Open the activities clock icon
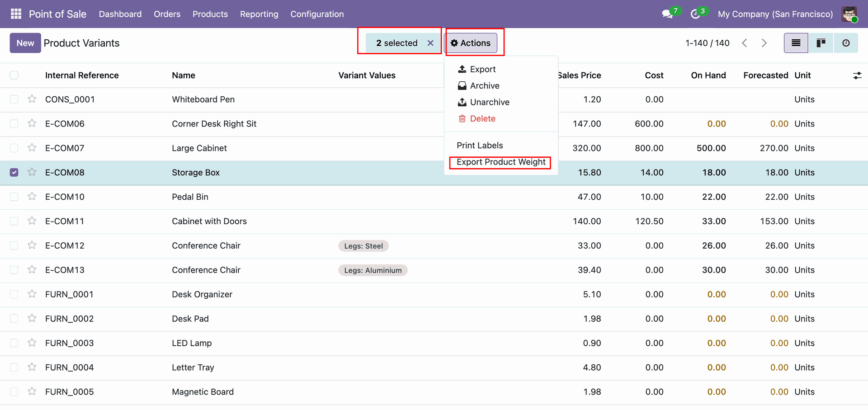 pos(695,14)
